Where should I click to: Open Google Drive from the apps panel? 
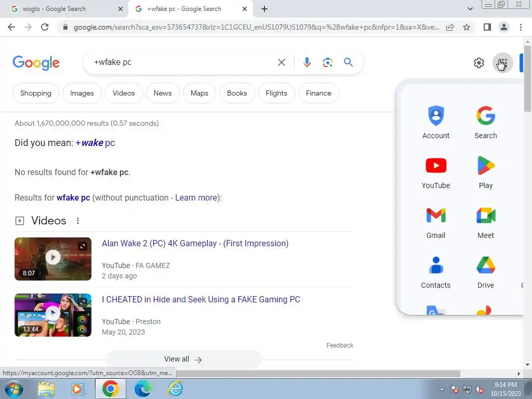click(486, 272)
